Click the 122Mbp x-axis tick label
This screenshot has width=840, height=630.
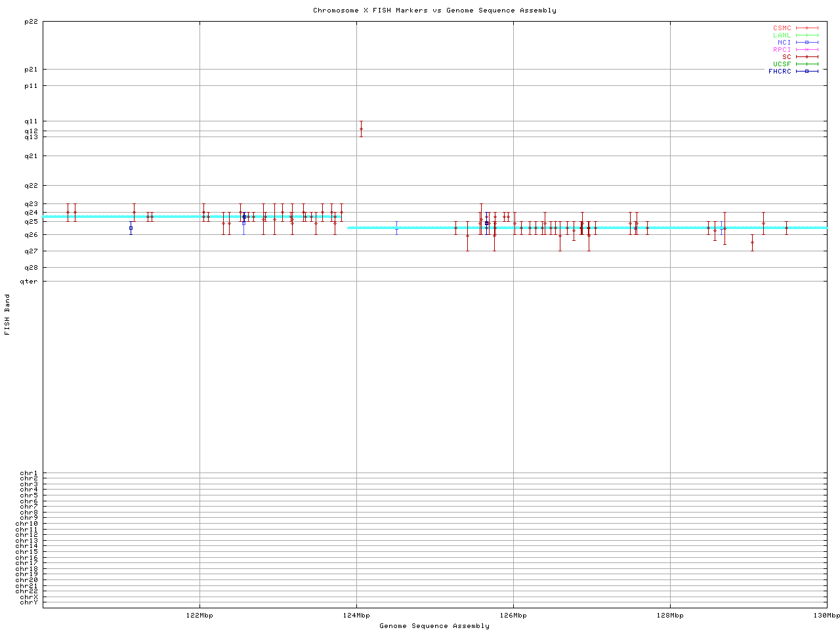pyautogui.click(x=199, y=616)
